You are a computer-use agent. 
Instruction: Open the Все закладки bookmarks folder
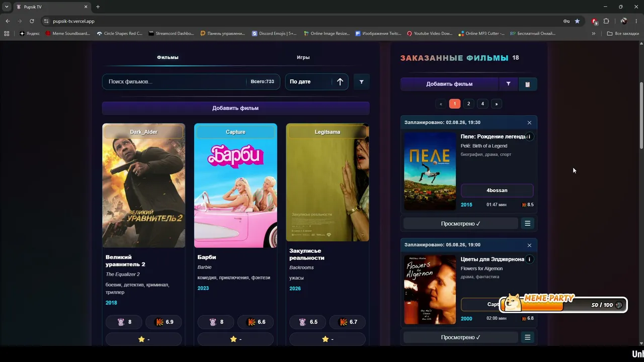click(x=623, y=34)
